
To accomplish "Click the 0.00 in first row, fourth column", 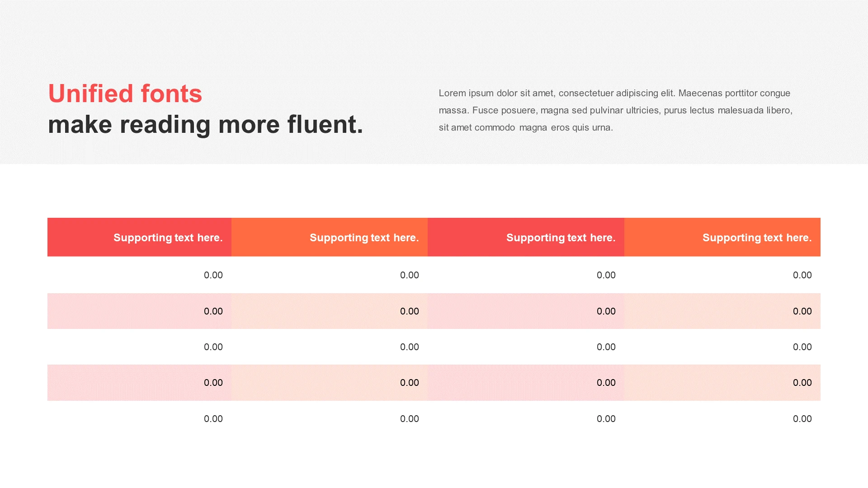I will (x=802, y=275).
